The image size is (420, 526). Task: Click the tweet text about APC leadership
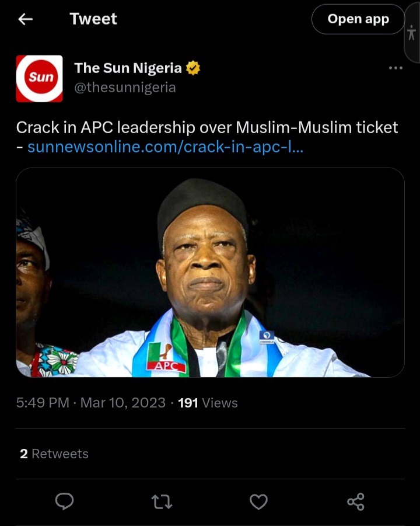(206, 127)
